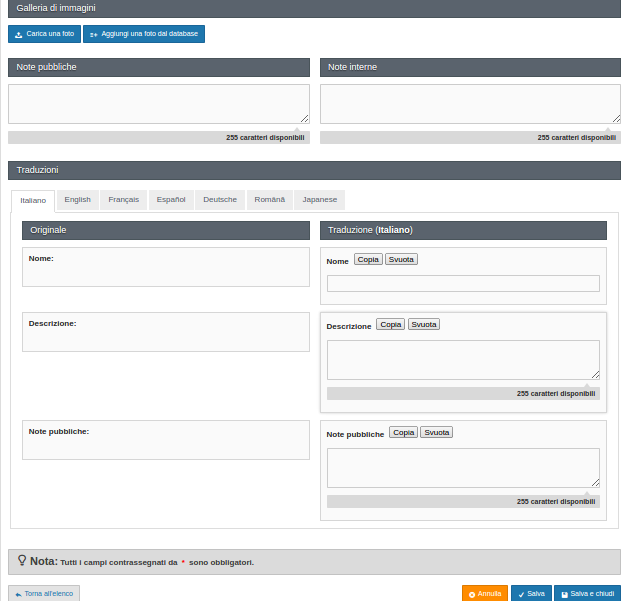Click the Carica una foto upload button

pos(44,34)
